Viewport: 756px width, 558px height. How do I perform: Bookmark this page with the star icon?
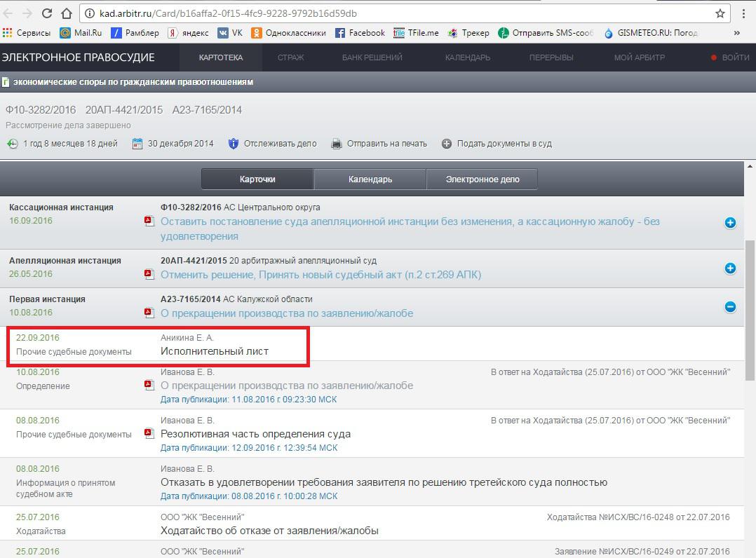coord(720,13)
